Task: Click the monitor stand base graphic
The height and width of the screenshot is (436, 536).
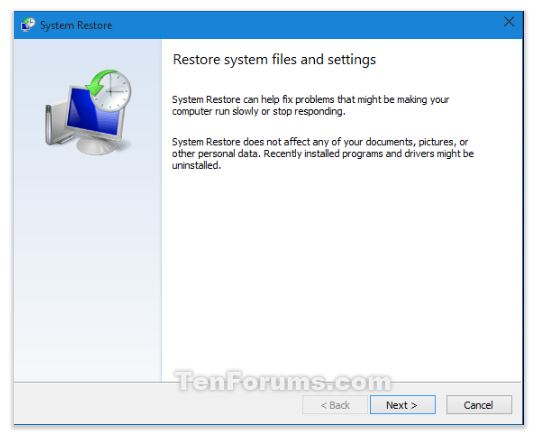Action: (x=99, y=145)
